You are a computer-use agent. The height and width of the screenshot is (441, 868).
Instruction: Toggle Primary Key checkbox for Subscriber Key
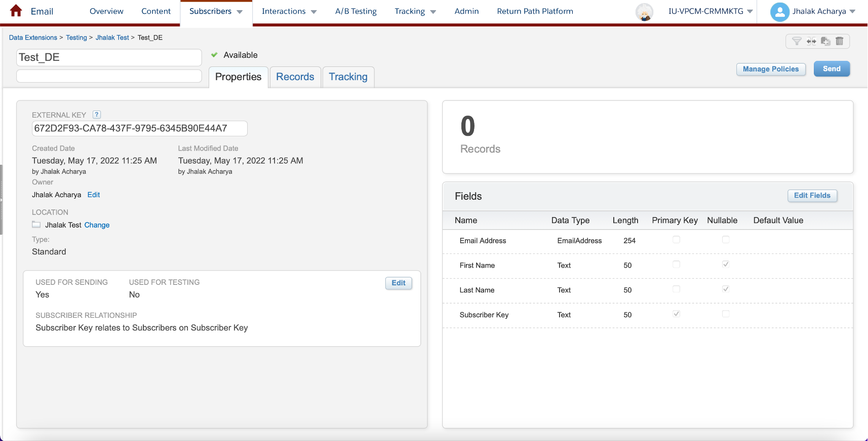676,314
